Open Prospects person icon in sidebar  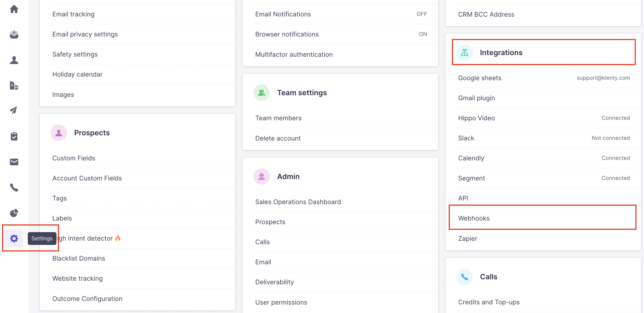(x=14, y=60)
